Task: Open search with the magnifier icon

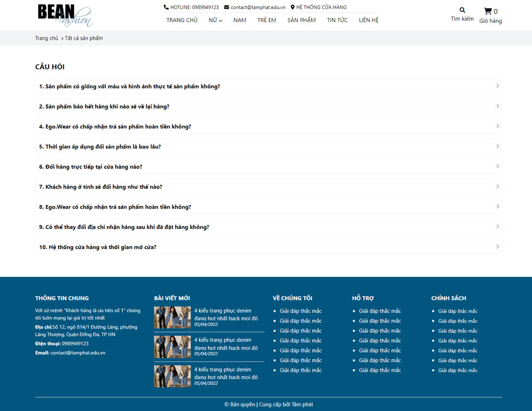Action: click(x=462, y=10)
